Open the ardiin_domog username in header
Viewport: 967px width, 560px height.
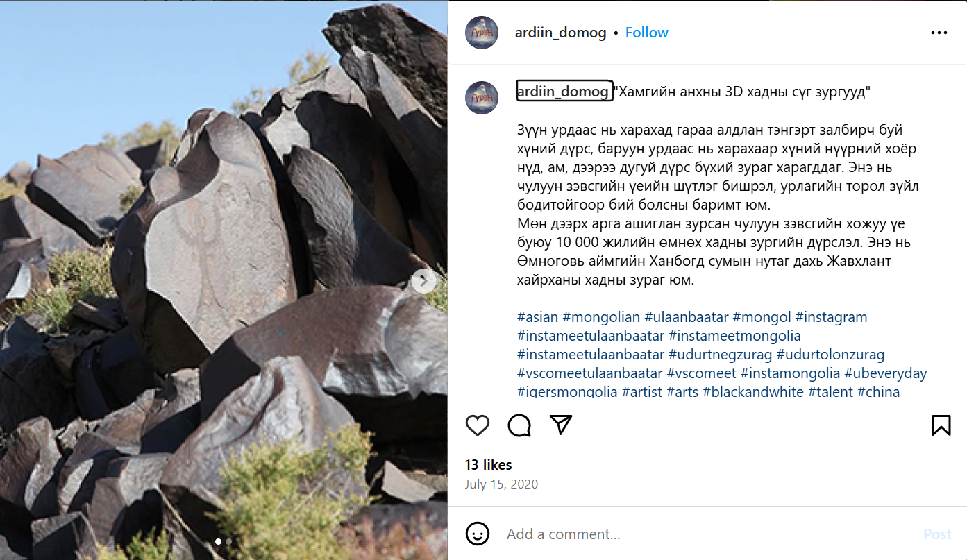coord(560,33)
